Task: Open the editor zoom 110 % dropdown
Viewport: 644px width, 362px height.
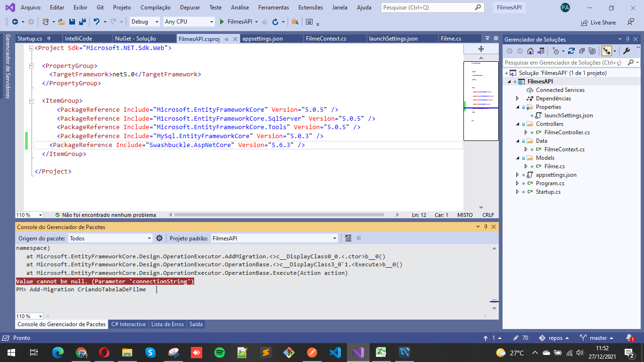Action: pos(29,215)
